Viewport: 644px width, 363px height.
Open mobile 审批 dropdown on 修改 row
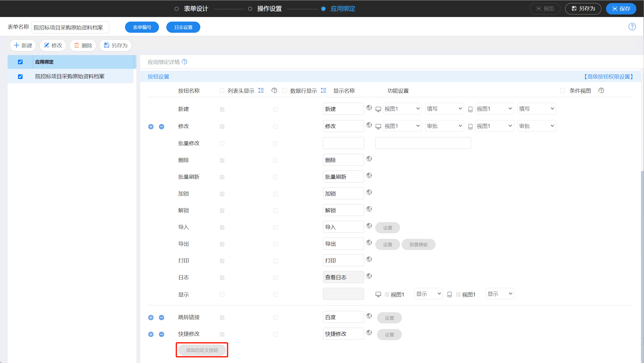click(x=537, y=126)
